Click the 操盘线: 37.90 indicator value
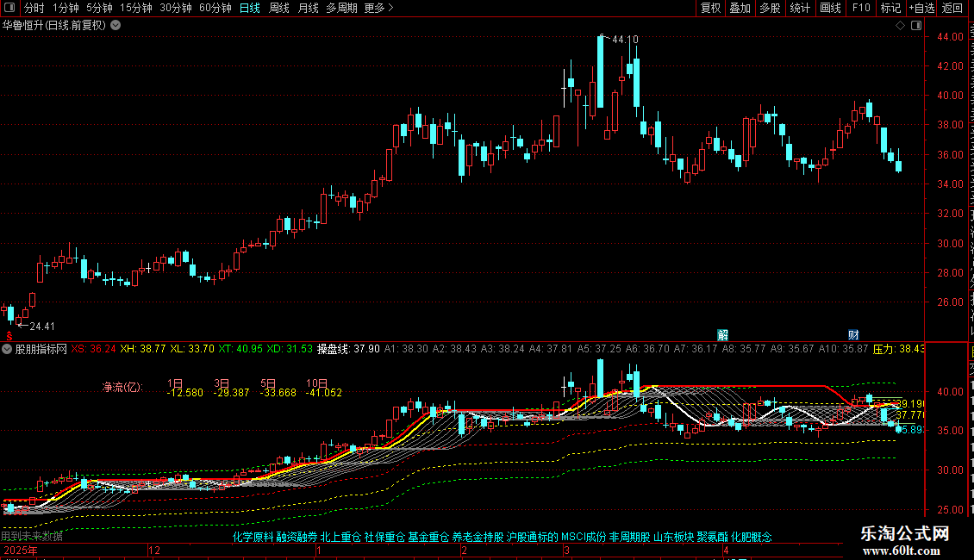The width and height of the screenshot is (974, 560). [348, 349]
